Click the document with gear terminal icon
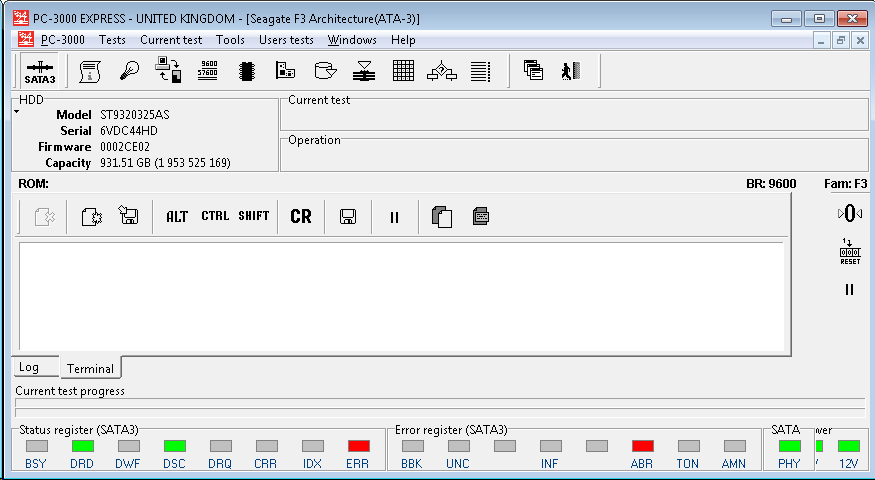 (92, 217)
